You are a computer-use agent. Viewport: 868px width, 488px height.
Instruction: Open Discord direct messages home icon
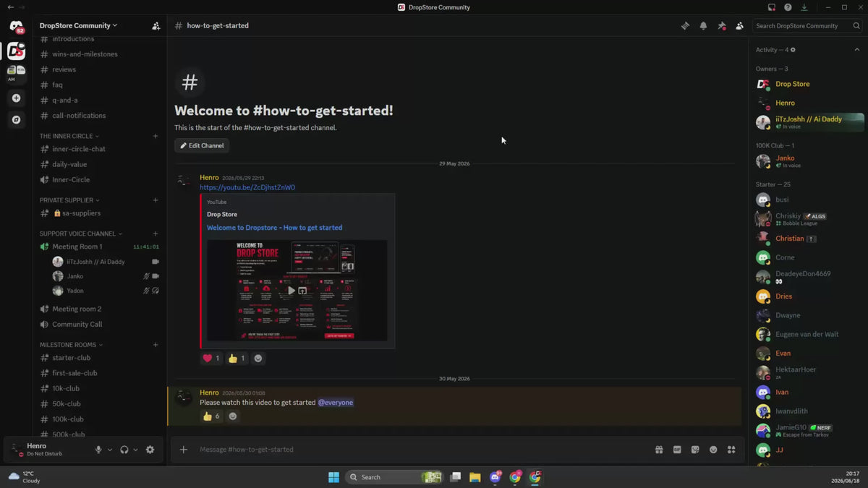coord(16,27)
